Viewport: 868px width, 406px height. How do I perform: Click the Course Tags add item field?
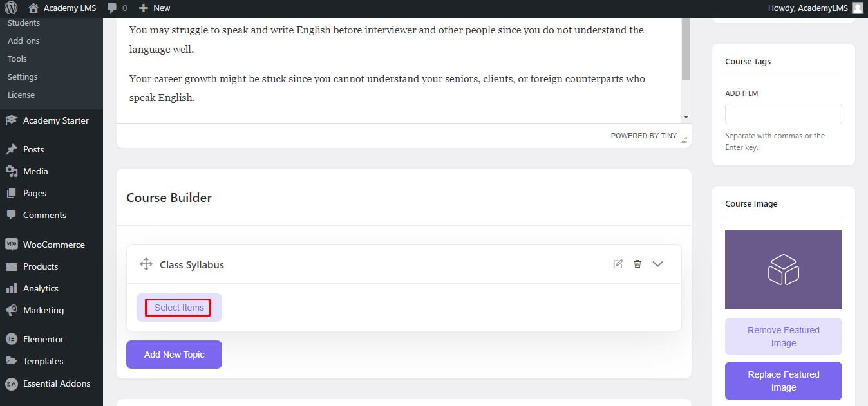coord(784,114)
